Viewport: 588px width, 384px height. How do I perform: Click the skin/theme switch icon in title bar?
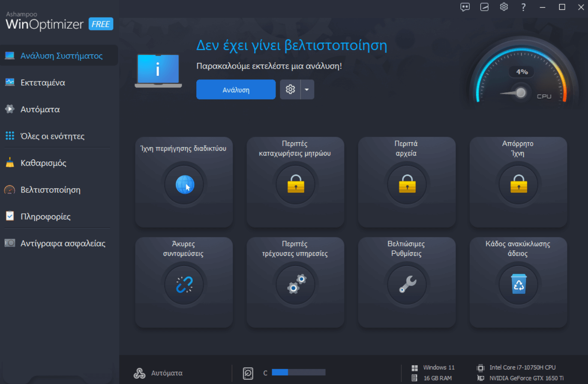484,7
